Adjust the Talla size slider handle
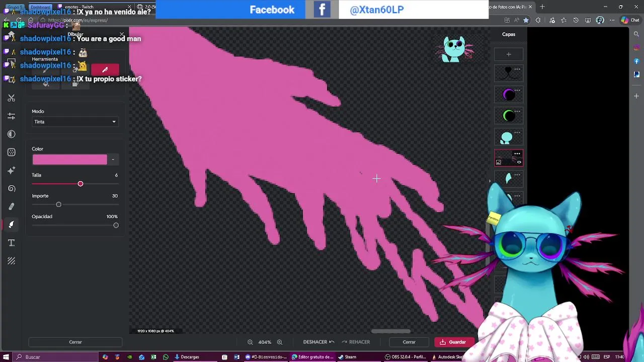This screenshot has height=362, width=644. 80,184
